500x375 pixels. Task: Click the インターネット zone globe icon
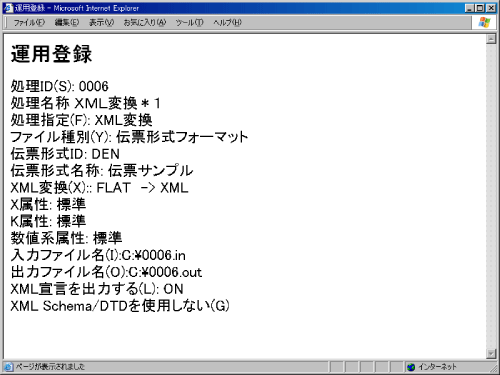tap(411, 367)
